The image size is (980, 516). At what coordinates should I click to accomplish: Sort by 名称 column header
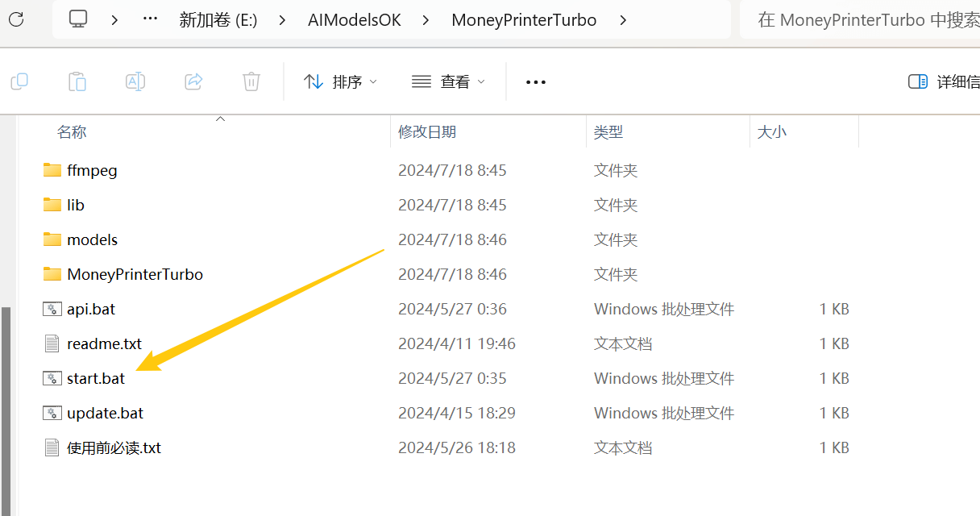pos(72,132)
